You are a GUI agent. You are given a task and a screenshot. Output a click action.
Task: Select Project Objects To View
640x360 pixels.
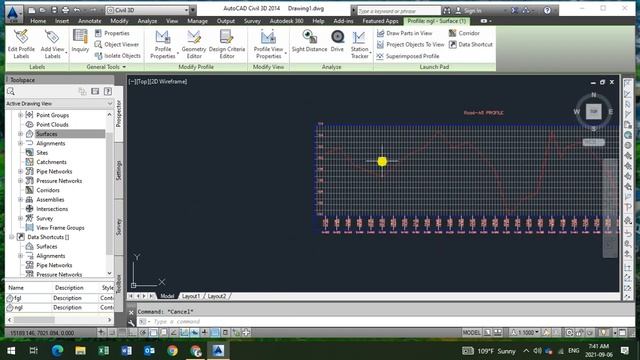[x=410, y=44]
